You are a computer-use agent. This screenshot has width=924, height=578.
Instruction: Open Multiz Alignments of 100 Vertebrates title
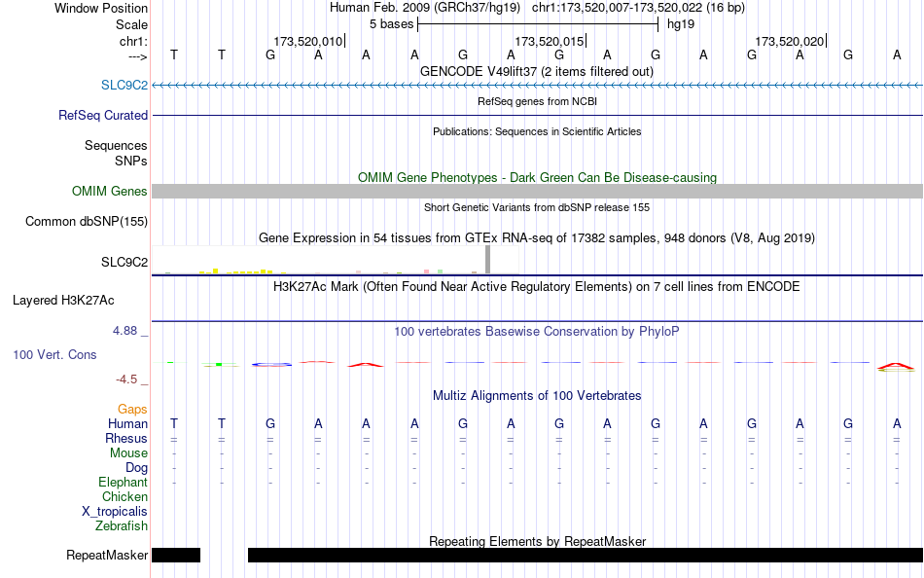coord(537,396)
